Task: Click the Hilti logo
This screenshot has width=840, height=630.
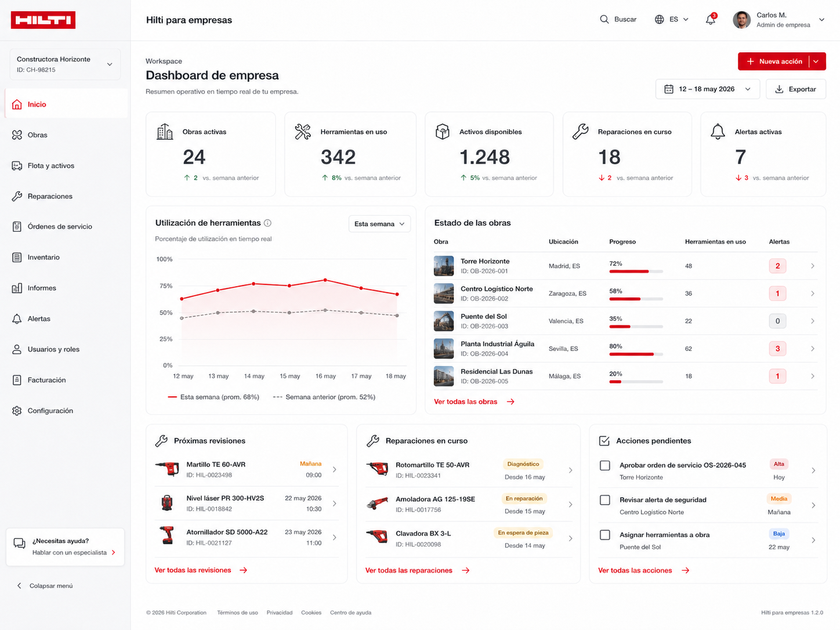Action: pyautogui.click(x=43, y=20)
